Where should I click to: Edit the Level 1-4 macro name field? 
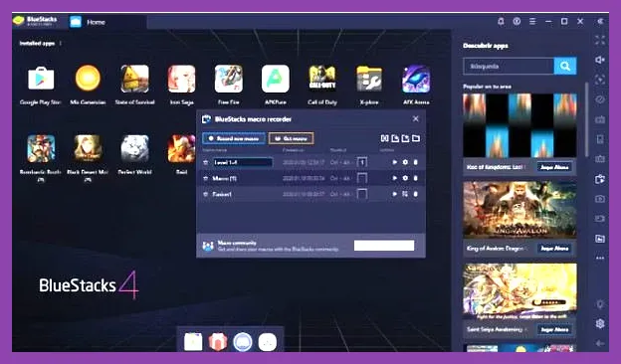coord(243,162)
